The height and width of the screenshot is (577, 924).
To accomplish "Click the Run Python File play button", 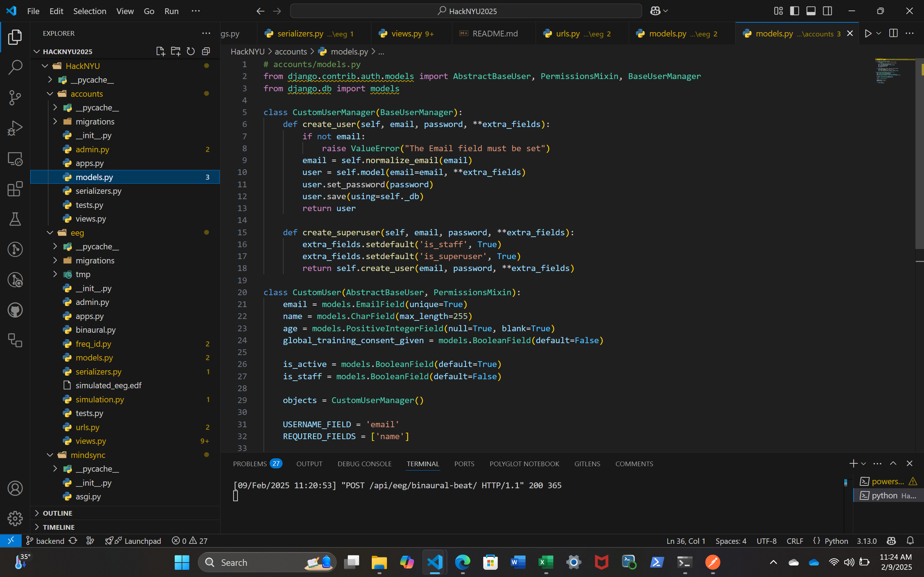I will (868, 34).
